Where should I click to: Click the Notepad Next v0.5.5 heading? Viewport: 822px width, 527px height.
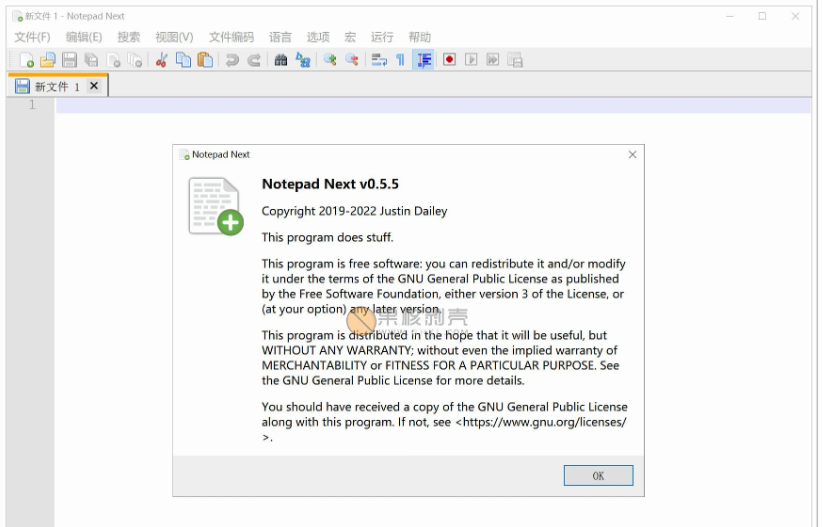[x=330, y=184]
